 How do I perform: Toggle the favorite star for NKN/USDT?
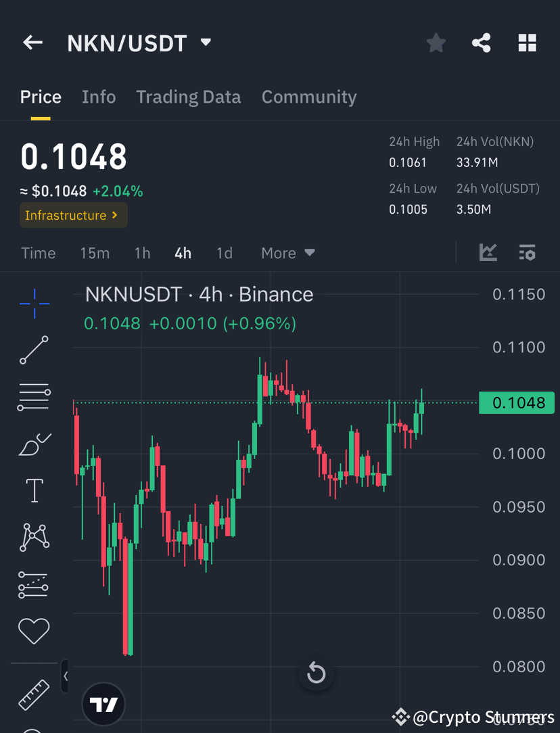(x=436, y=43)
